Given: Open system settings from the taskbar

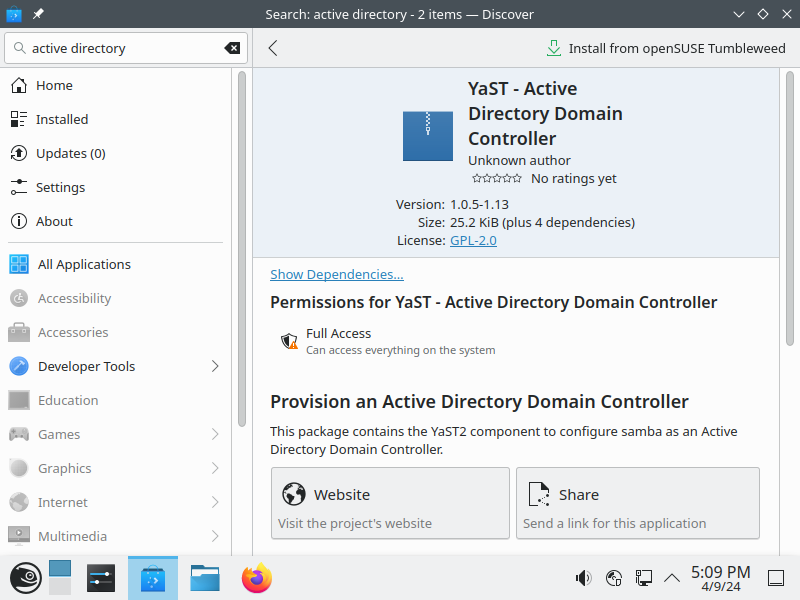Looking at the screenshot, I should [101, 577].
